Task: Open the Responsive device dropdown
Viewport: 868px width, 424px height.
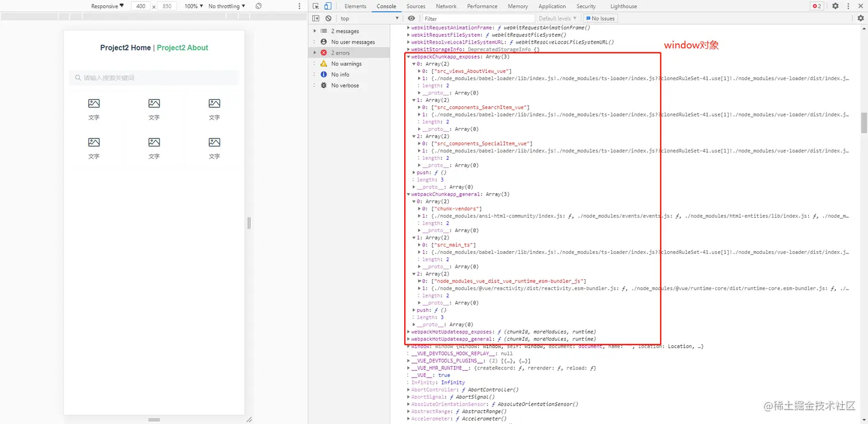Action: pyautogui.click(x=107, y=6)
